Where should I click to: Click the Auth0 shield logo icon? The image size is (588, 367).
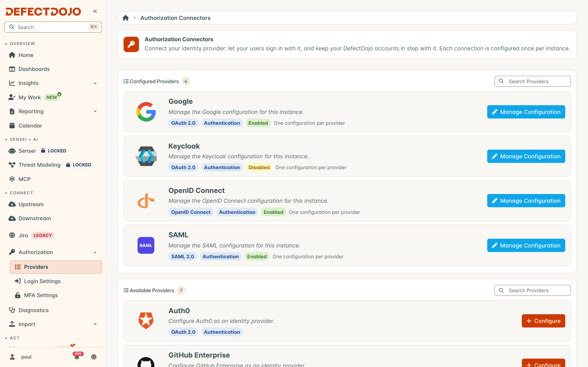(x=146, y=321)
